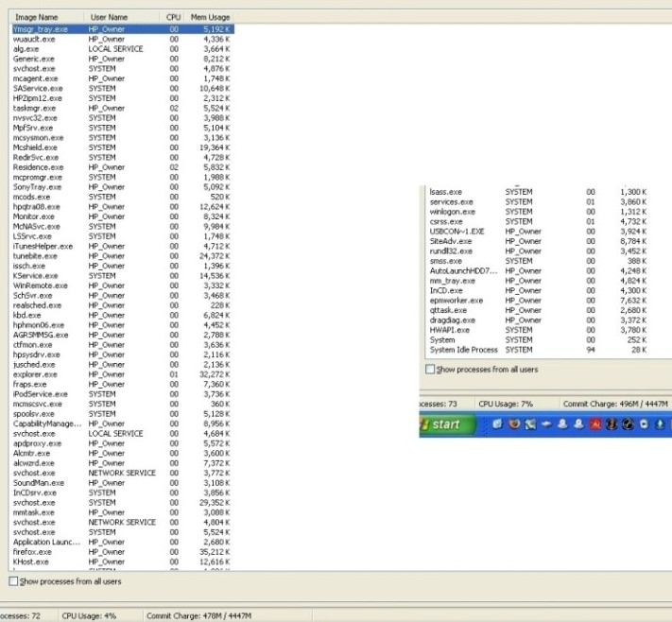Click the quick launch icon right of Firefox
Screen dimensions: 672x622
531,424
